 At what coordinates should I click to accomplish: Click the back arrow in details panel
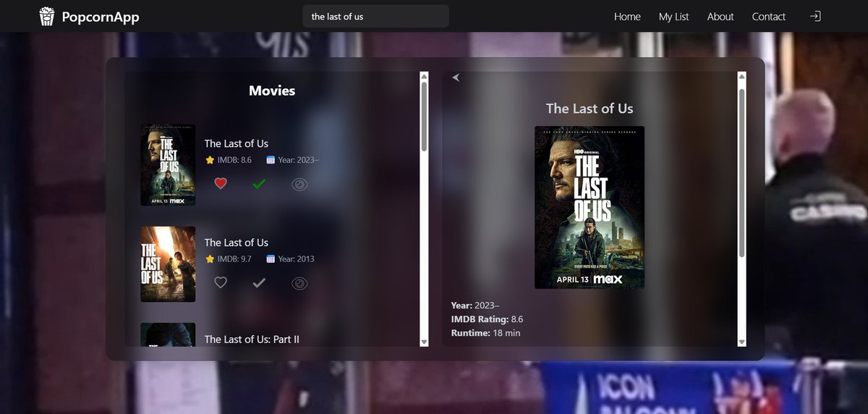click(x=456, y=77)
